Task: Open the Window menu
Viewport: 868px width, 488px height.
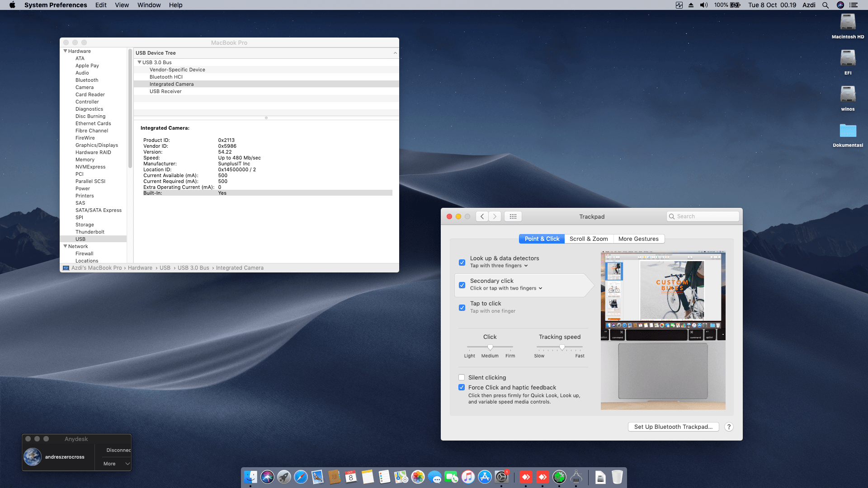Action: pos(149,5)
